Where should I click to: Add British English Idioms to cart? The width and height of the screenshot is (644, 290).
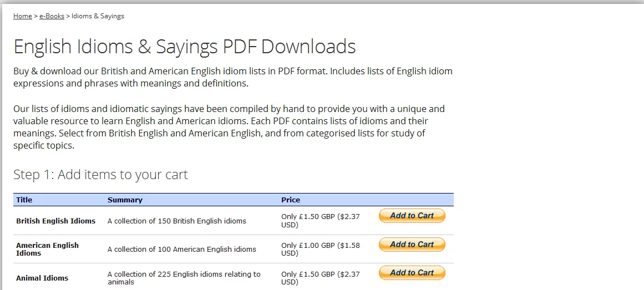tap(412, 216)
